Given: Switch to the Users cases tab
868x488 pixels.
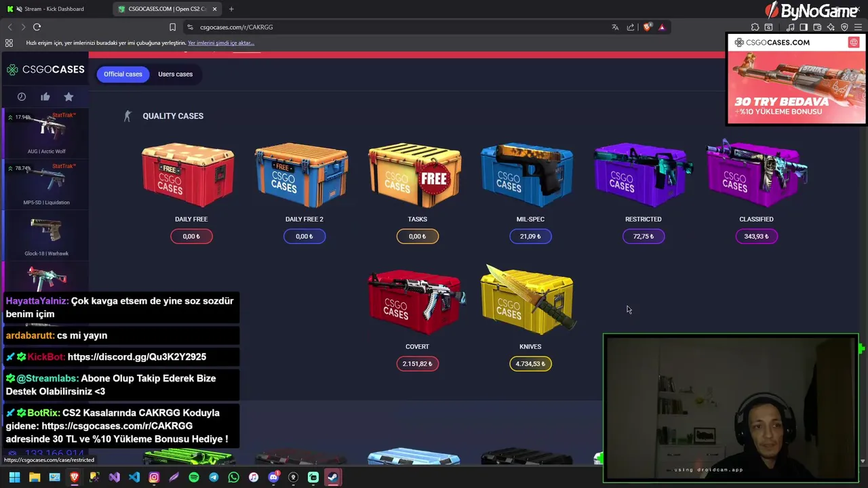Looking at the screenshot, I should (175, 74).
